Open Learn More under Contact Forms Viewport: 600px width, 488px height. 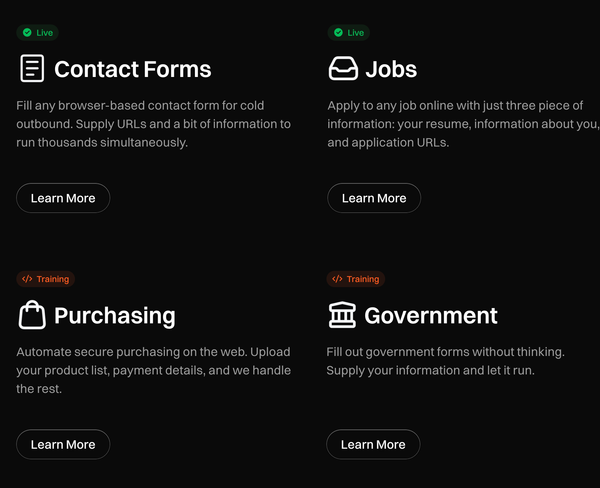pos(63,198)
